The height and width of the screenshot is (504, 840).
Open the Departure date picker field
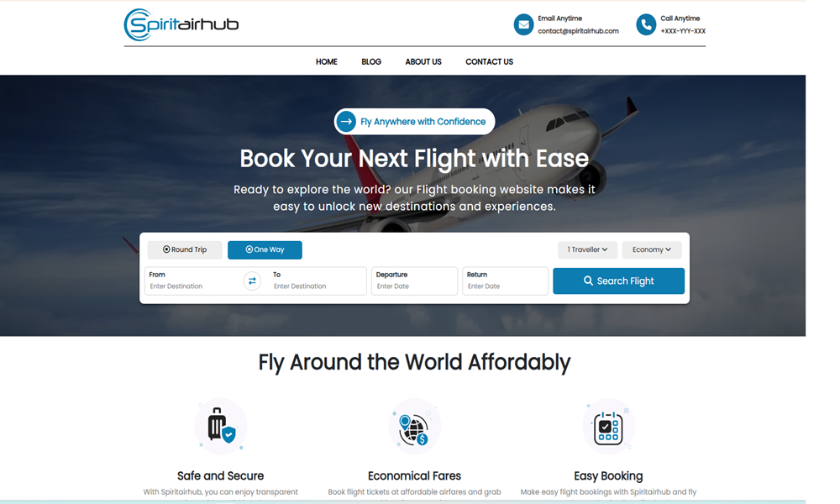(415, 281)
